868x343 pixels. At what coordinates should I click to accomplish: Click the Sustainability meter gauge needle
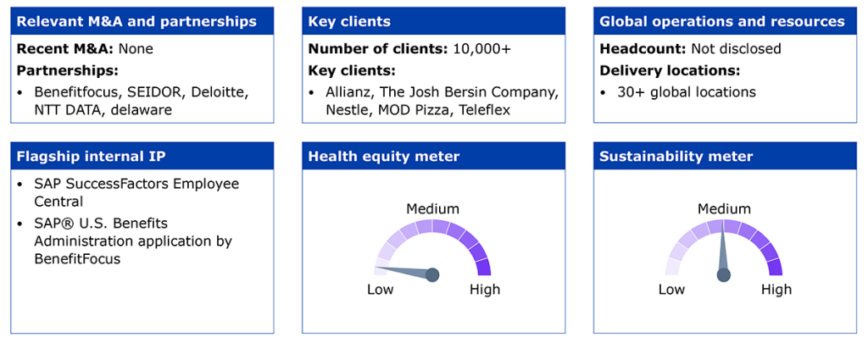724,252
